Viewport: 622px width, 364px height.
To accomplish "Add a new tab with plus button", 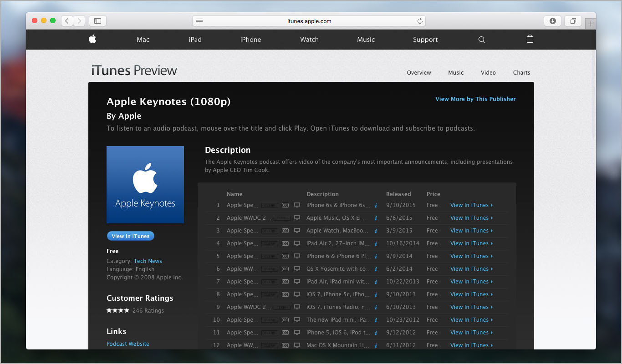I will (591, 24).
